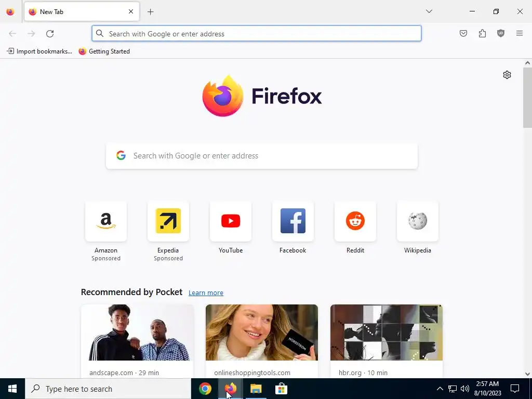The height and width of the screenshot is (399, 532).
Task: Click the Recommended by Pocket heading
Action: [131, 292]
